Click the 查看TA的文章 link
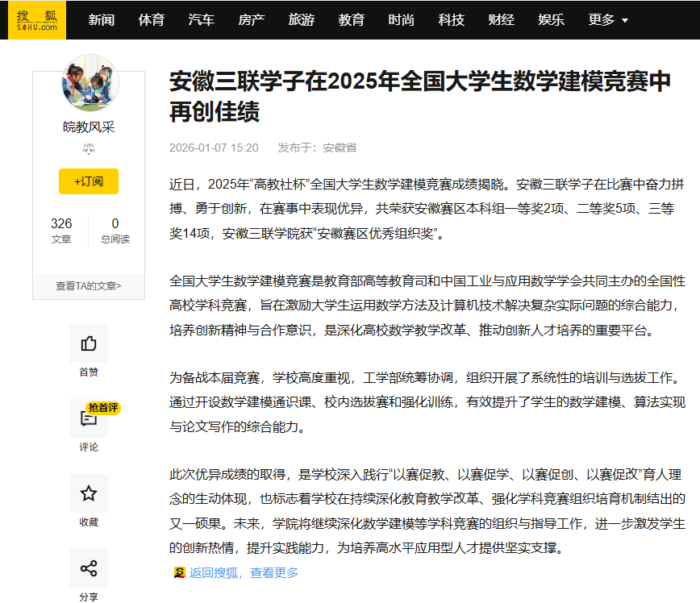 (89, 285)
